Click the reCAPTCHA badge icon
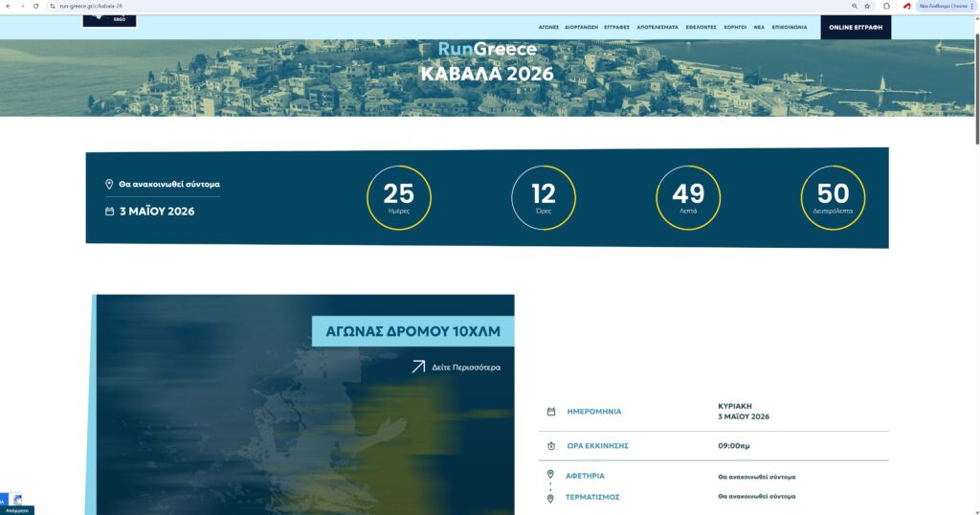Image resolution: width=980 pixels, height=515 pixels. tap(17, 500)
